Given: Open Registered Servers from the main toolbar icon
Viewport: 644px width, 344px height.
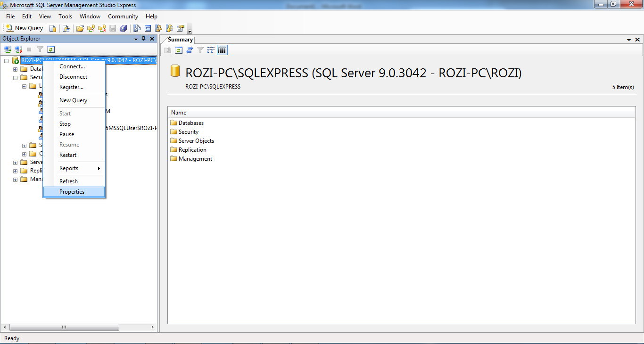Looking at the screenshot, I should point(137,28).
